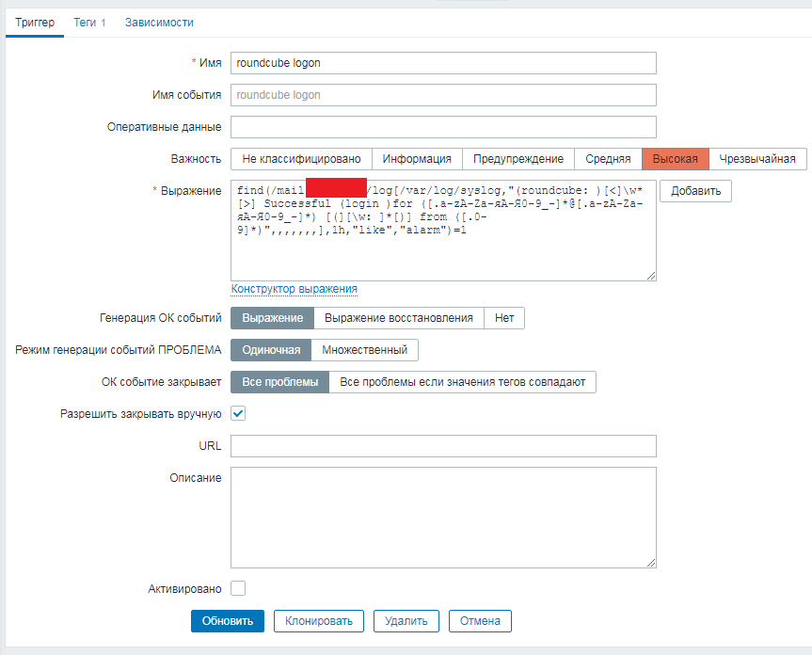Viewport: 812px width, 655px height.
Task: Click the Оперативные данные field
Action: pos(443,127)
